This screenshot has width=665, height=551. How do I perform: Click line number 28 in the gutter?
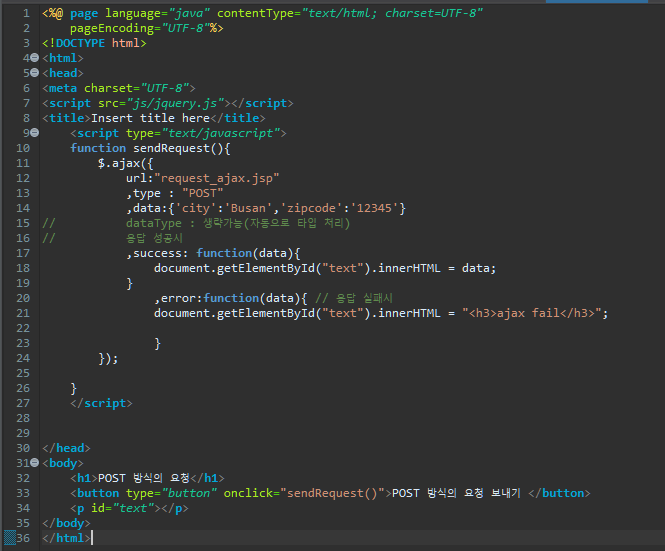[23, 418]
